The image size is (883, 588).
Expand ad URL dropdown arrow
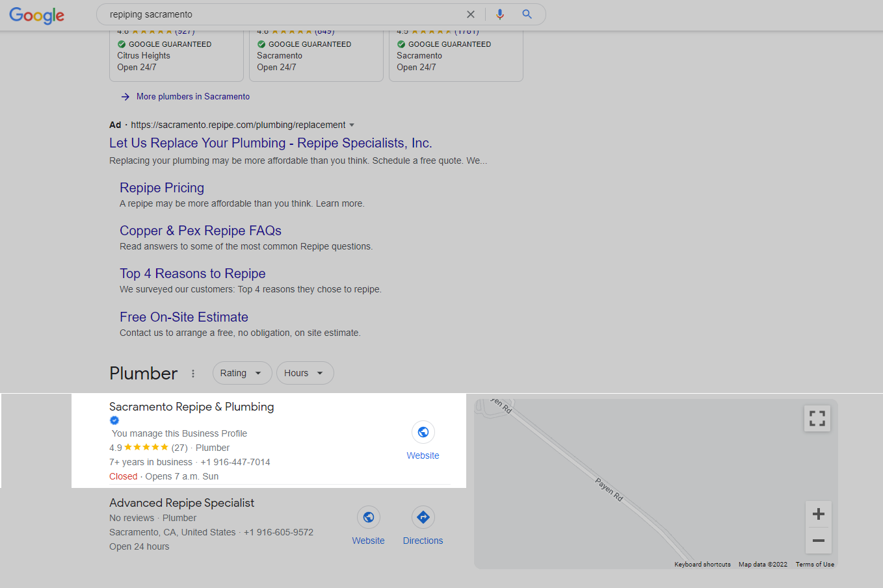pyautogui.click(x=352, y=125)
